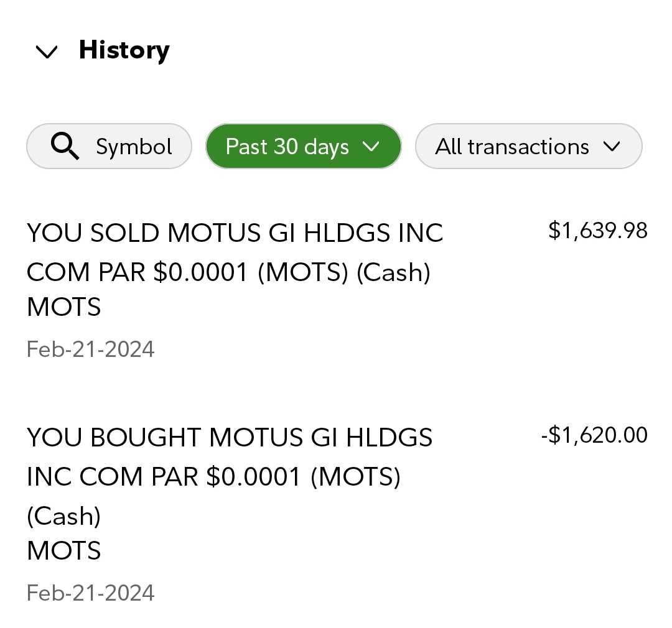672x628 pixels.
Task: Click the bought transaction's Feb-21-2024 date
Action: pyautogui.click(x=90, y=593)
